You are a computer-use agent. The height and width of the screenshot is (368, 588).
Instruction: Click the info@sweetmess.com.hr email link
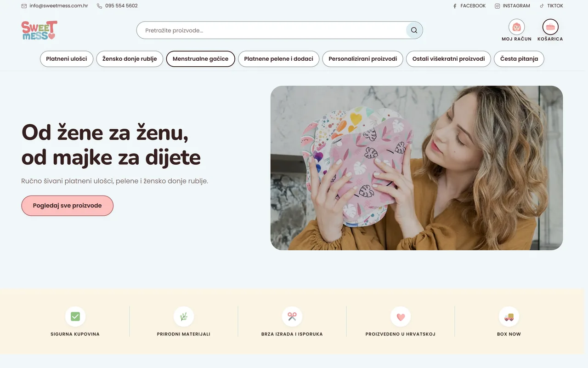click(x=59, y=6)
